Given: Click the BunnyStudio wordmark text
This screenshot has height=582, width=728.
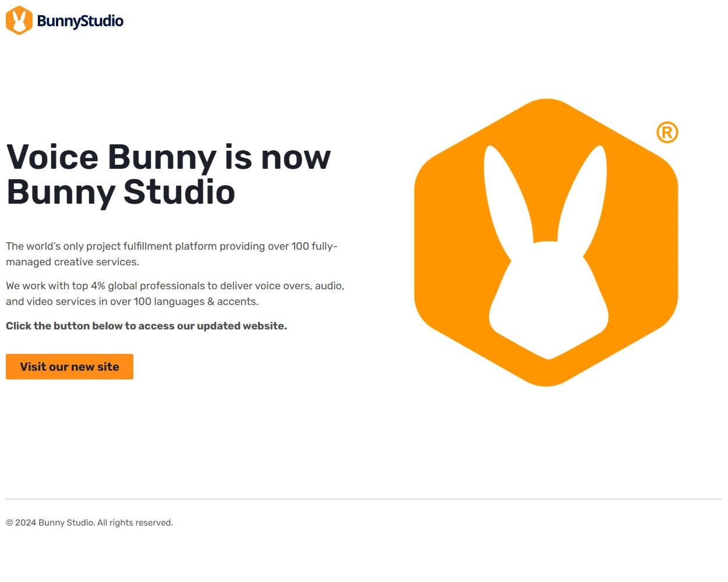Looking at the screenshot, I should [79, 20].
